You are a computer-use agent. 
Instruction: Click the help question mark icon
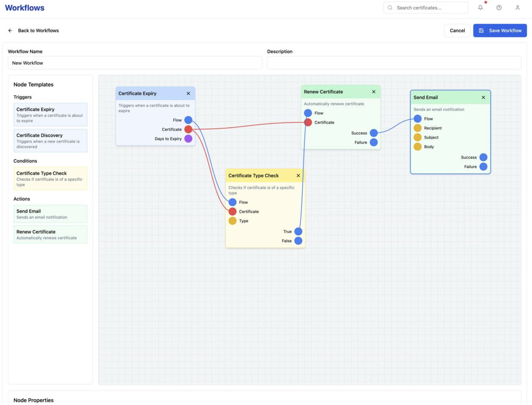499,8
